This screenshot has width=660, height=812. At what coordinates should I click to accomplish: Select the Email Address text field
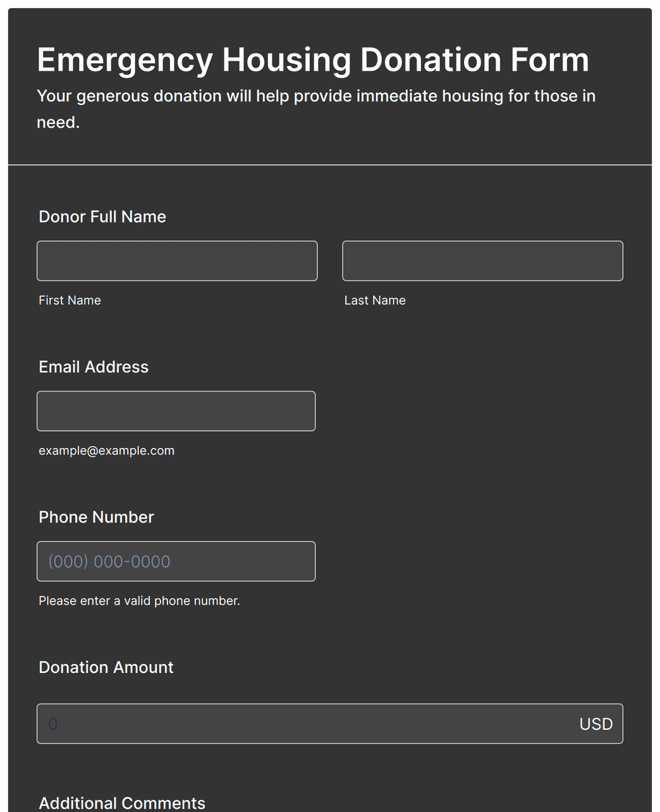(x=176, y=411)
